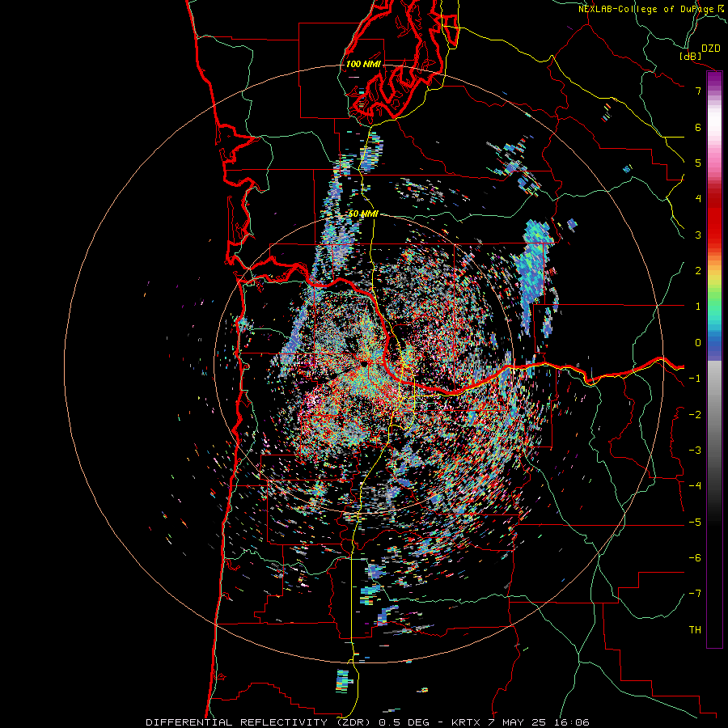The width and height of the screenshot is (728, 728).
Task: Click the scale value 2 label
Action: pyautogui.click(x=698, y=271)
